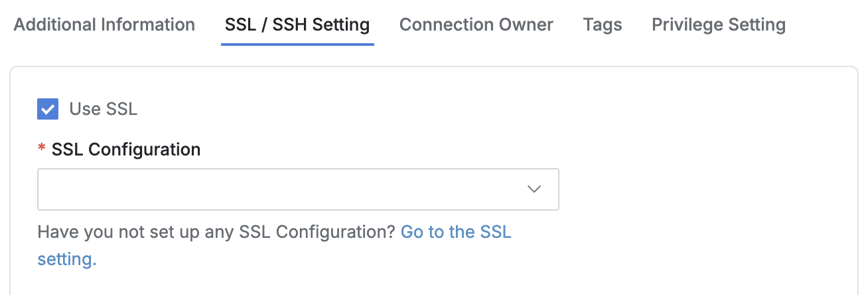Follow the "Go to the SSL setting." link
The image size is (868, 295).
[456, 232]
